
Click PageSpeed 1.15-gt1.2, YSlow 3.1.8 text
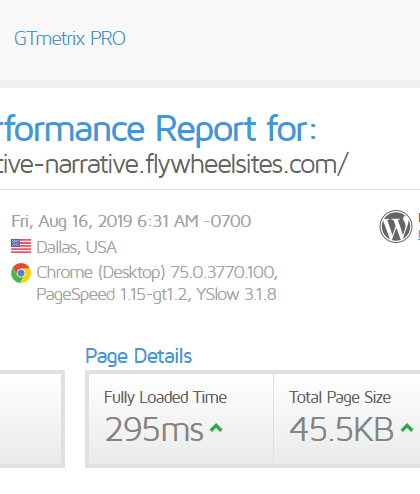point(156,295)
